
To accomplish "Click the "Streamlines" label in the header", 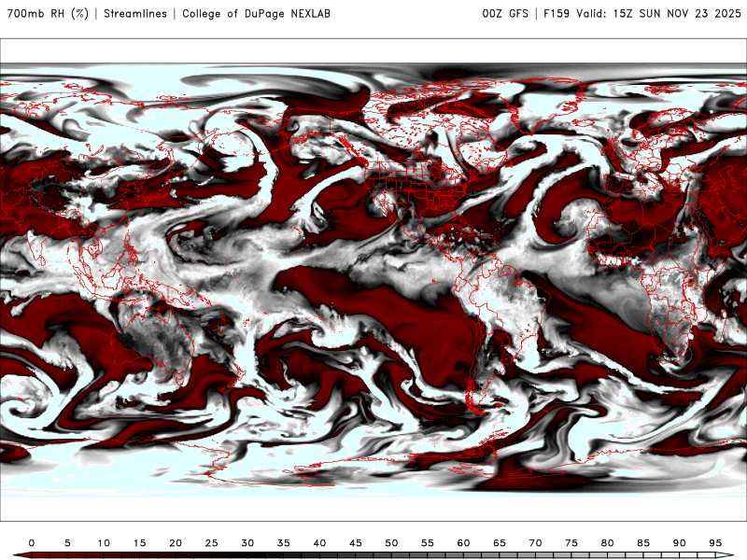I will [x=135, y=13].
